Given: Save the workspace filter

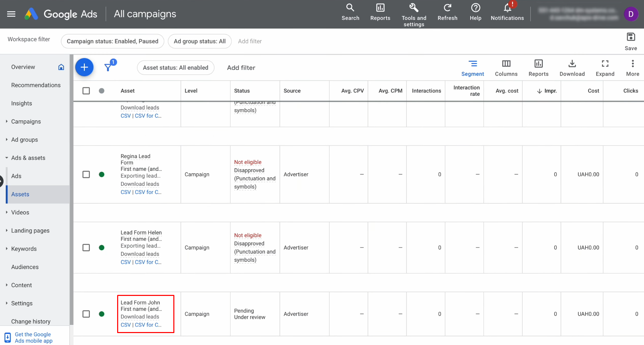Looking at the screenshot, I should 631,41.
